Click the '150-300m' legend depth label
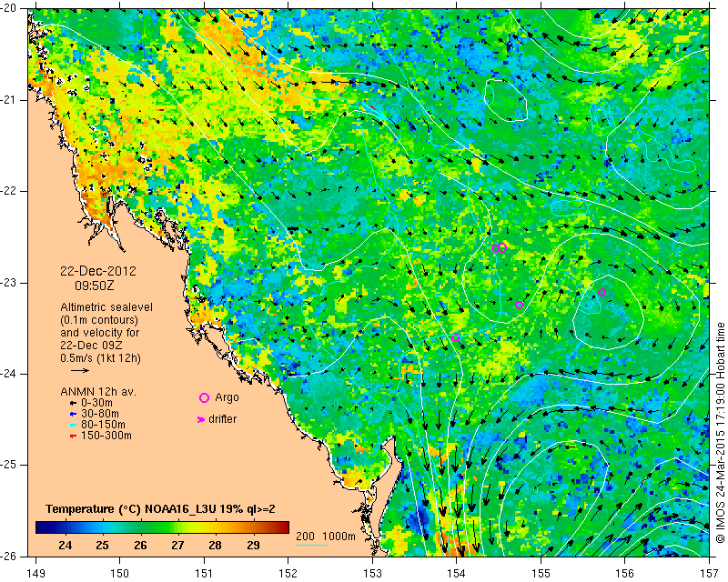The image size is (728, 582). pyautogui.click(x=106, y=436)
